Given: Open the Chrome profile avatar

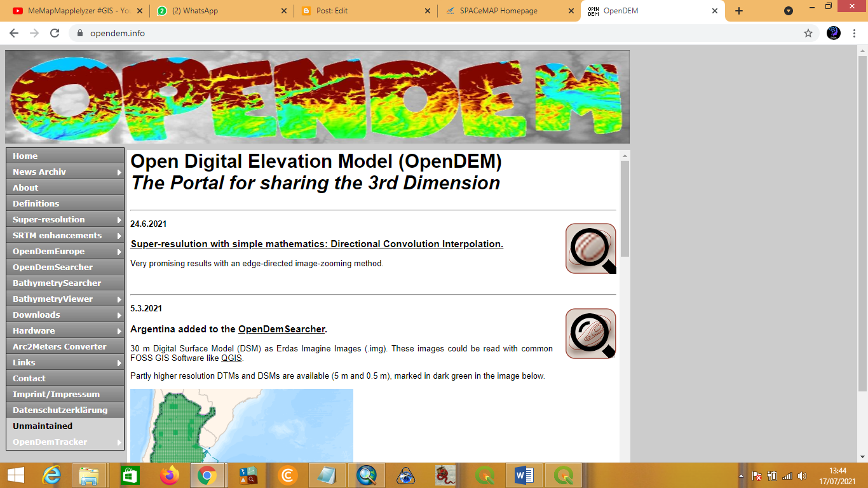Looking at the screenshot, I should [834, 33].
